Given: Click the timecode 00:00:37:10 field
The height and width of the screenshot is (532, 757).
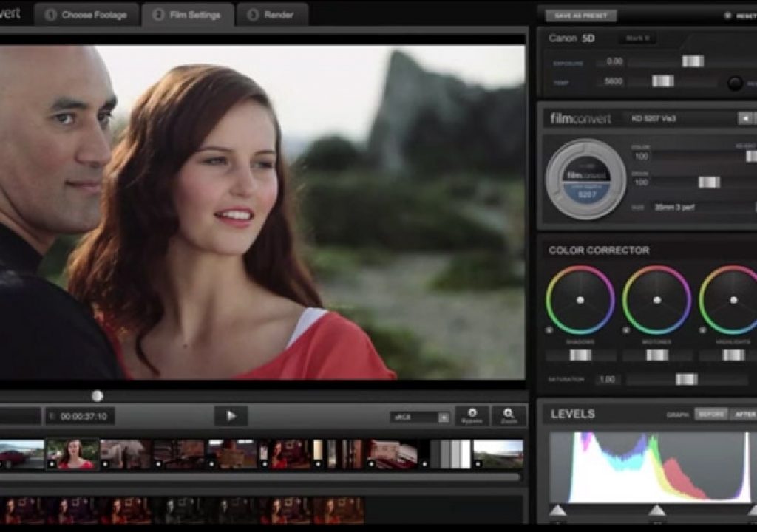Looking at the screenshot, I should point(80,416).
